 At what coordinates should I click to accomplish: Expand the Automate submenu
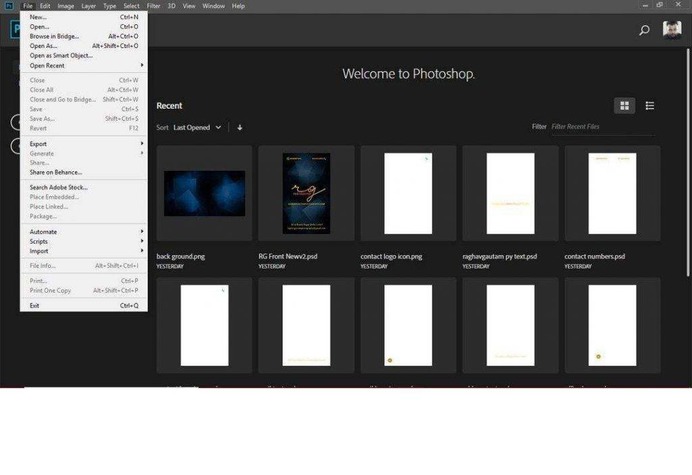(x=84, y=232)
